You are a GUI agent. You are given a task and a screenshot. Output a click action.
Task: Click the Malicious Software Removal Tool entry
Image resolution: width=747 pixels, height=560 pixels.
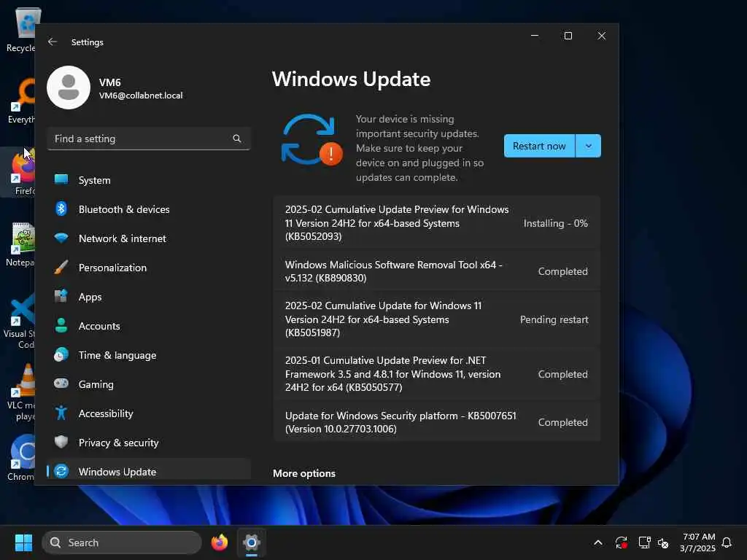click(x=436, y=271)
